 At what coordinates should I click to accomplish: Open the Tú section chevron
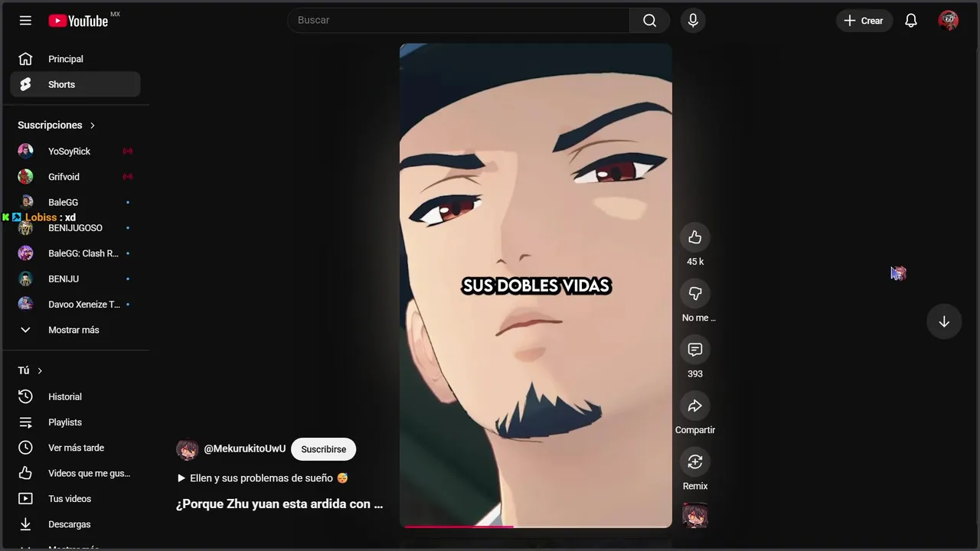tap(40, 370)
